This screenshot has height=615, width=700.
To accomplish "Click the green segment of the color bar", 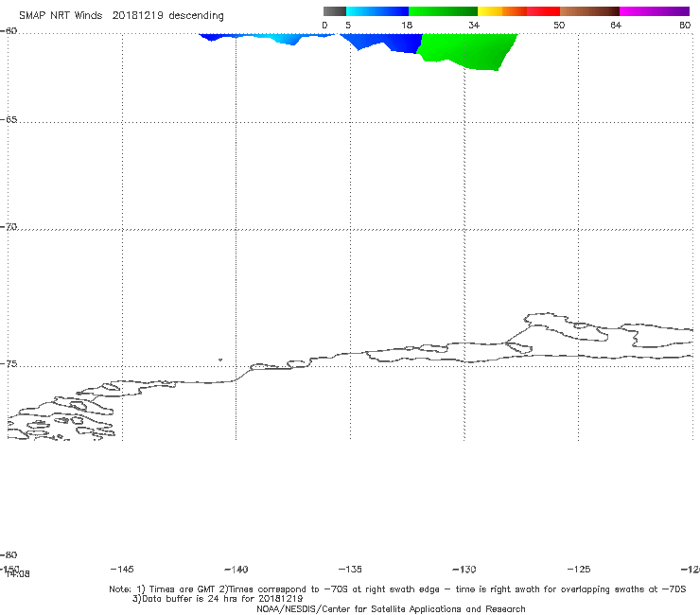I will tap(443, 11).
